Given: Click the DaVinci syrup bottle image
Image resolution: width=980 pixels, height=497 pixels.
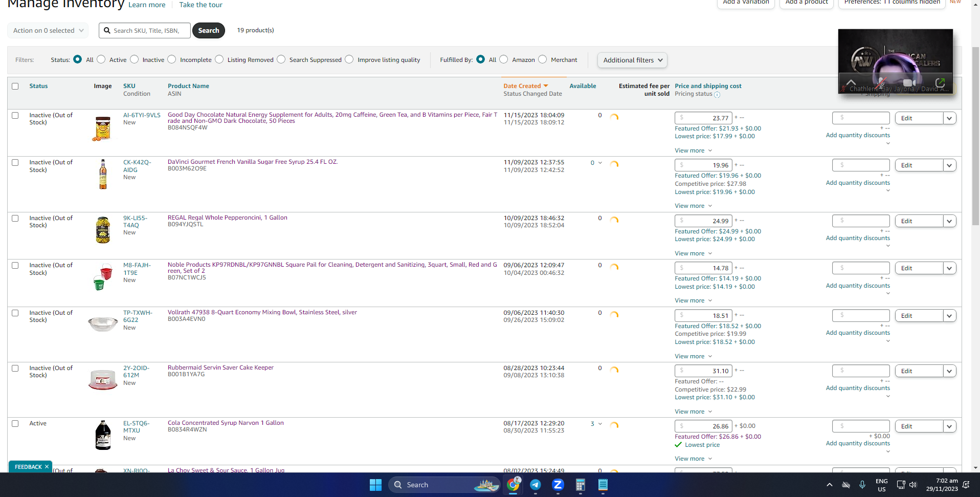Looking at the screenshot, I should pyautogui.click(x=103, y=175).
